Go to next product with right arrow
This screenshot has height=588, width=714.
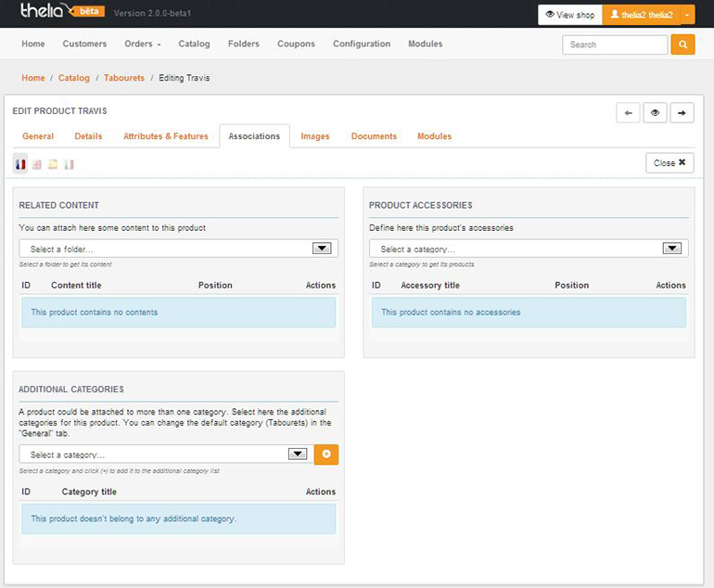[x=682, y=112]
